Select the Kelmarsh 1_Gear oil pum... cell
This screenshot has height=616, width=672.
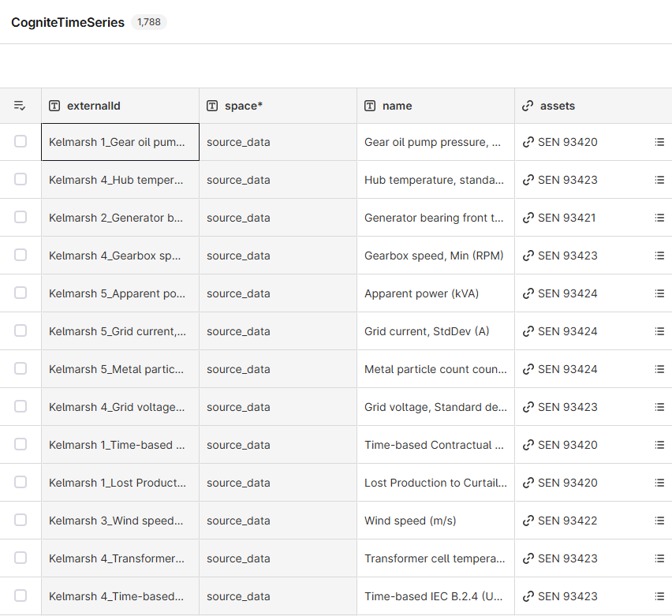(x=120, y=142)
